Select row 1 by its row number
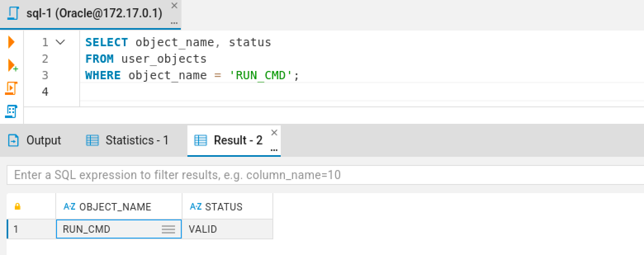Viewport: 644px width, 255px height. coord(17,229)
